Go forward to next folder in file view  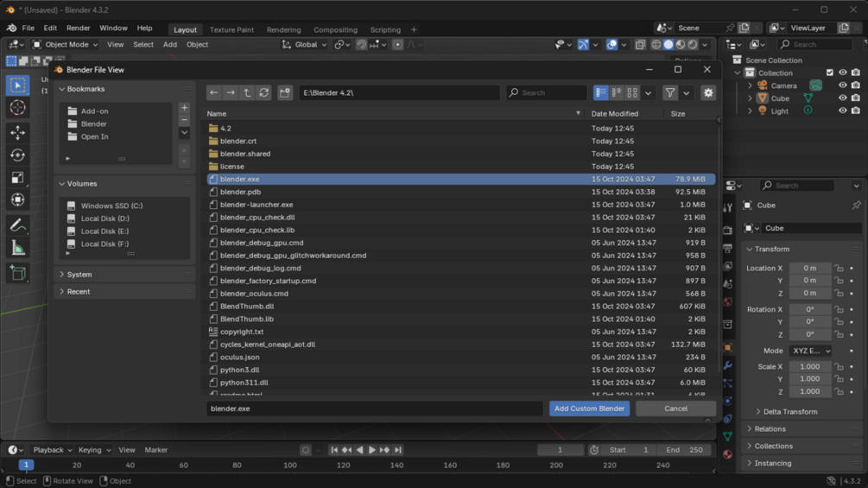(x=231, y=93)
